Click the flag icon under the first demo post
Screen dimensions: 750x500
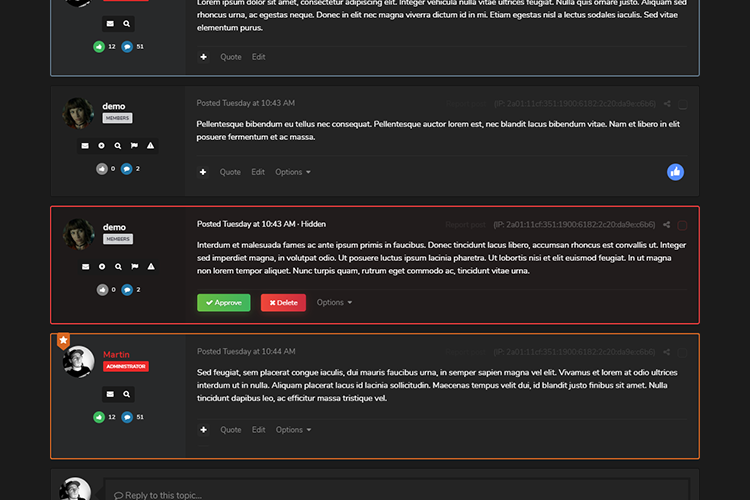pyautogui.click(x=134, y=146)
